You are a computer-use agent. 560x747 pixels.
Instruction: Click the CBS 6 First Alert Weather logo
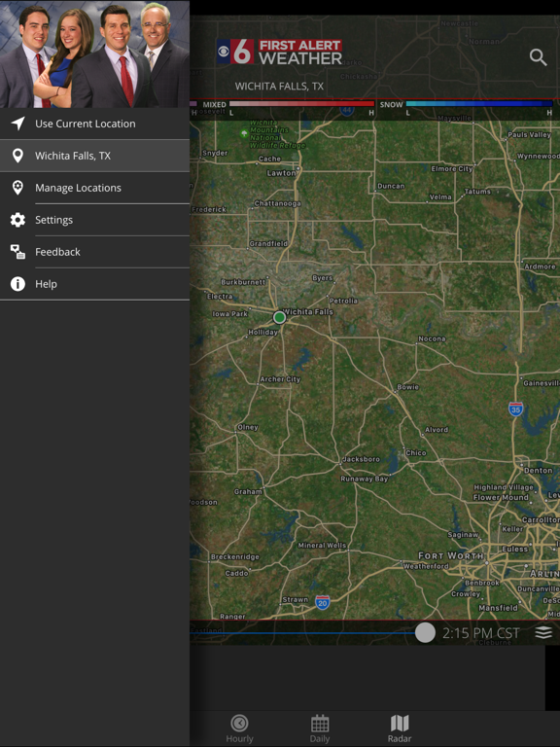click(279, 52)
